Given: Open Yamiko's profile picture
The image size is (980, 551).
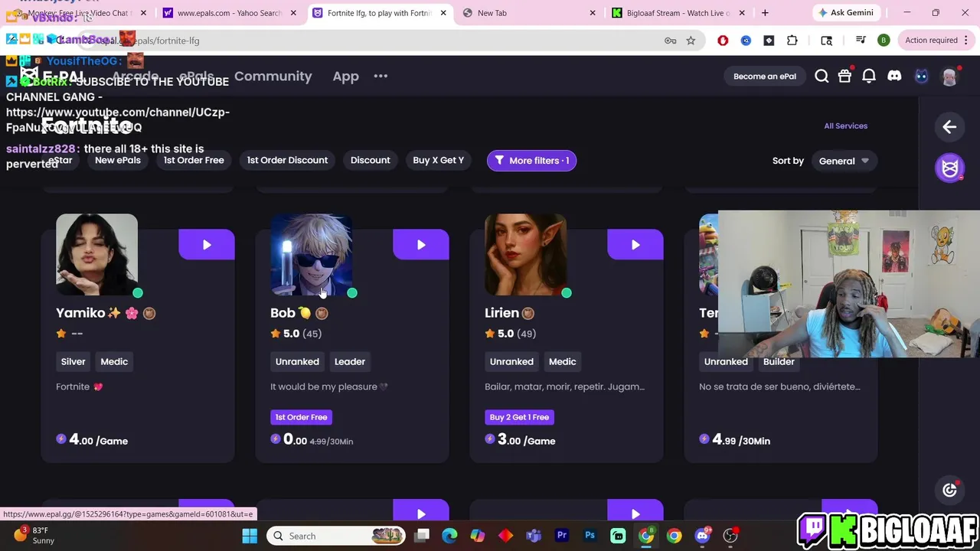Looking at the screenshot, I should click(96, 255).
